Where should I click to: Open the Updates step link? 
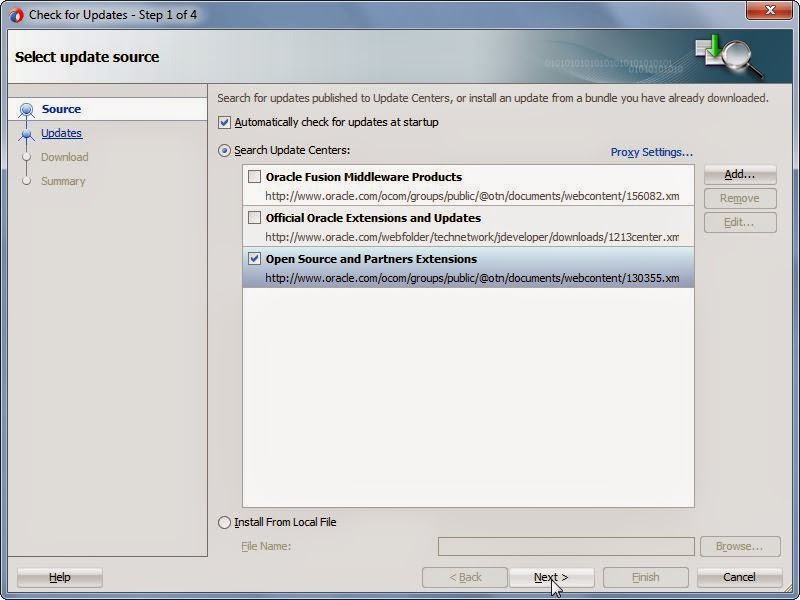pos(61,133)
